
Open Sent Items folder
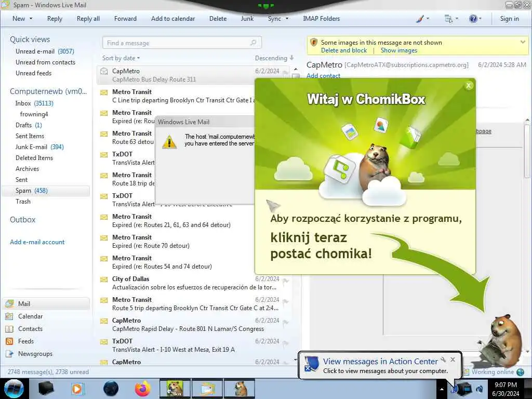[x=30, y=136]
